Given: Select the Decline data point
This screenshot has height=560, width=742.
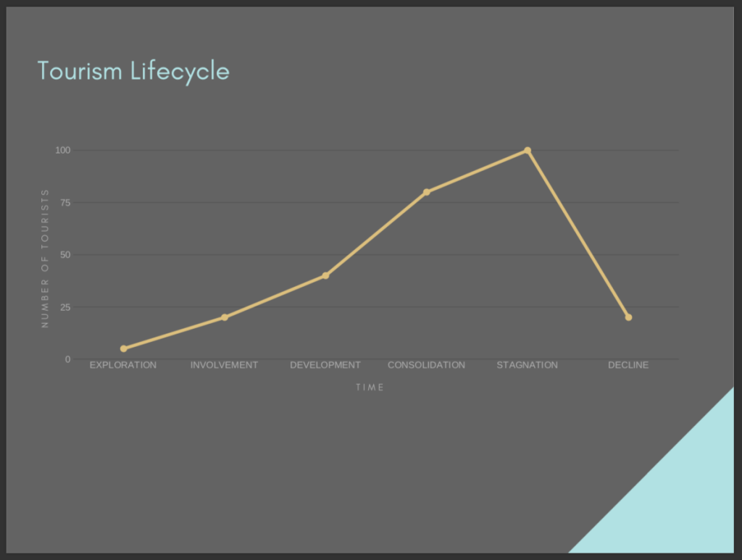Looking at the screenshot, I should point(628,317).
